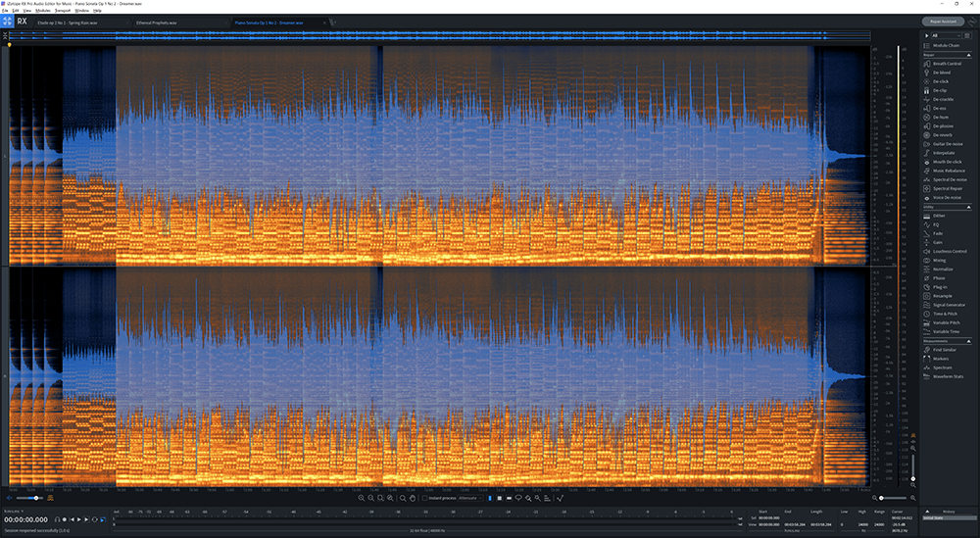Open the module filter All dropdown

[x=947, y=34]
